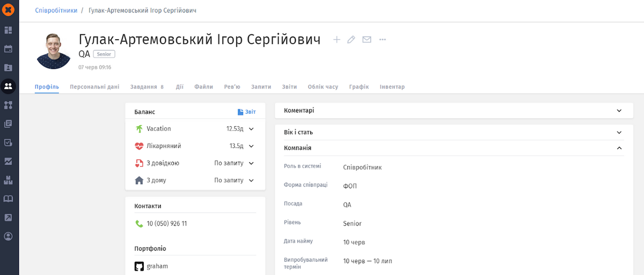The height and width of the screenshot is (275, 644).
Task: Click the Звіт link in Баланс panel
Action: tap(247, 112)
